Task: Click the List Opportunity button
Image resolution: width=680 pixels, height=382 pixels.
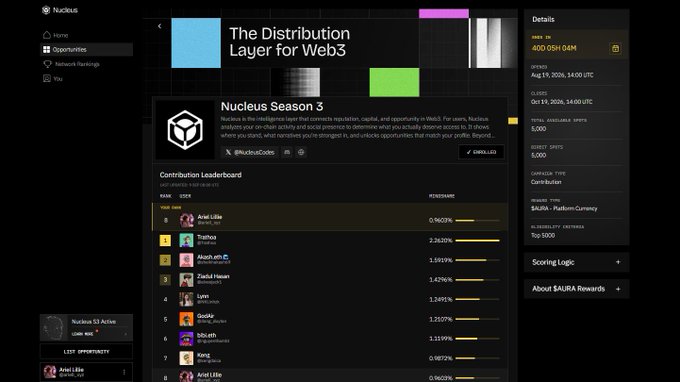Action: [86, 352]
